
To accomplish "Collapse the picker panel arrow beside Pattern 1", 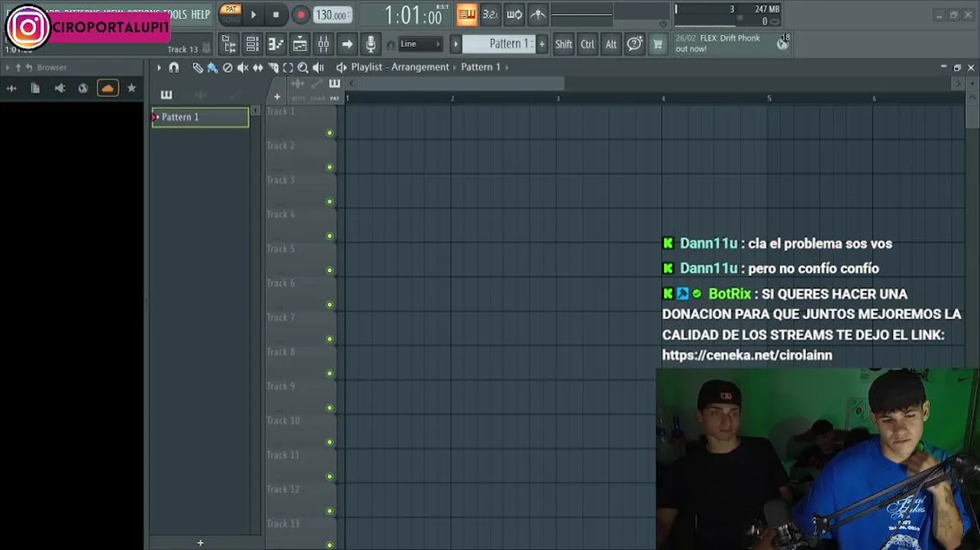I will click(256, 112).
